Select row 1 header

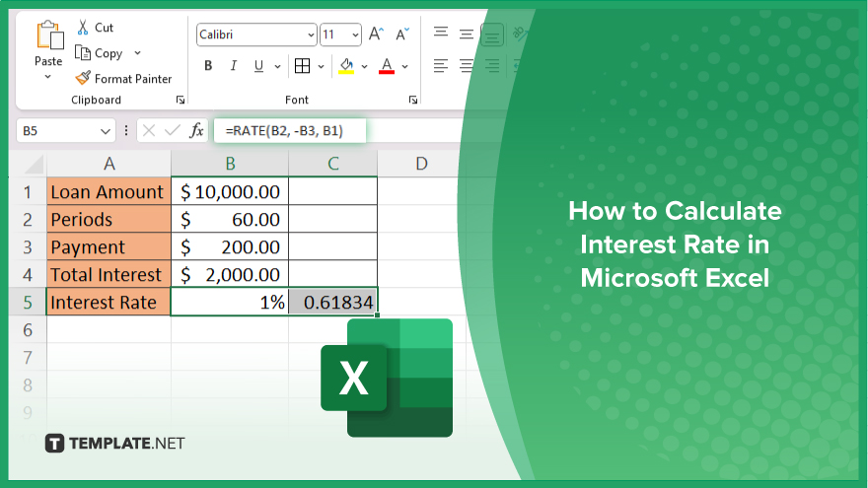(28, 192)
